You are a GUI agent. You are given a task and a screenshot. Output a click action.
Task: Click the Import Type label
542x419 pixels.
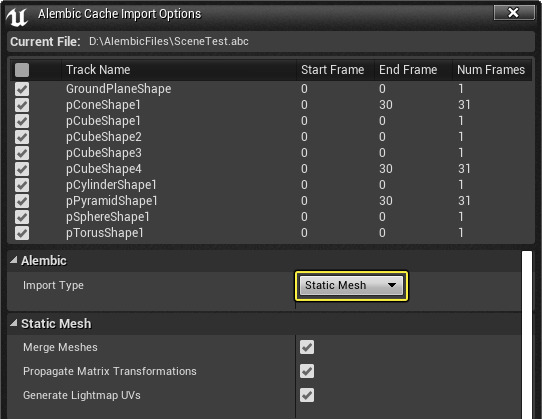pyautogui.click(x=53, y=286)
